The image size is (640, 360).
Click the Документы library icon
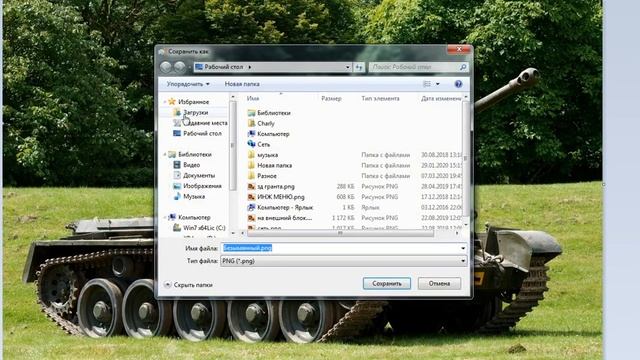coord(177,176)
